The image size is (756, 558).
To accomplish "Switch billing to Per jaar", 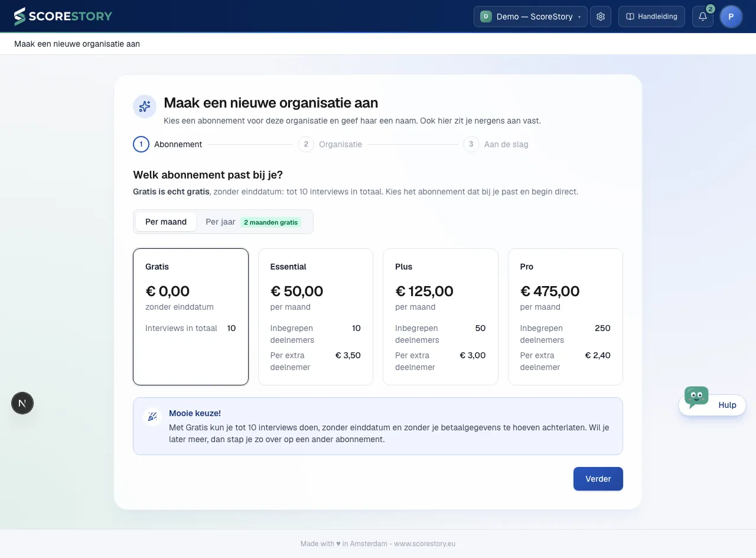I will 253,222.
